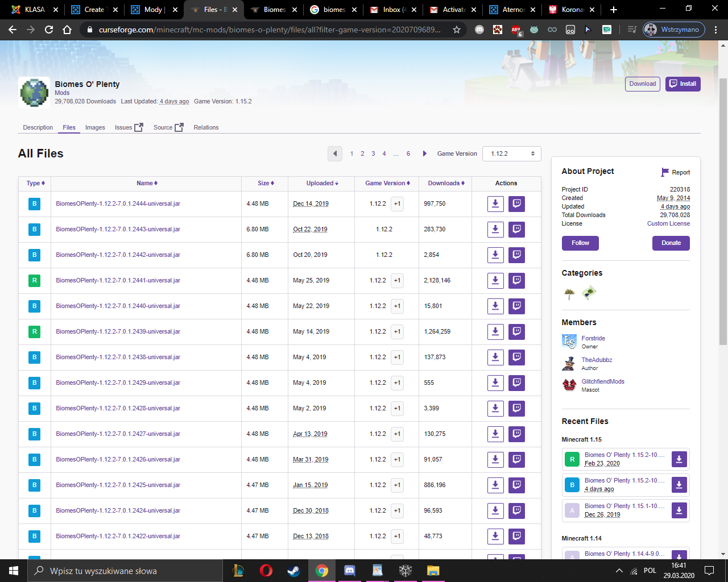Follow the Biomes O' Plenty project
Viewport: 728px width, 582px height.
point(580,243)
